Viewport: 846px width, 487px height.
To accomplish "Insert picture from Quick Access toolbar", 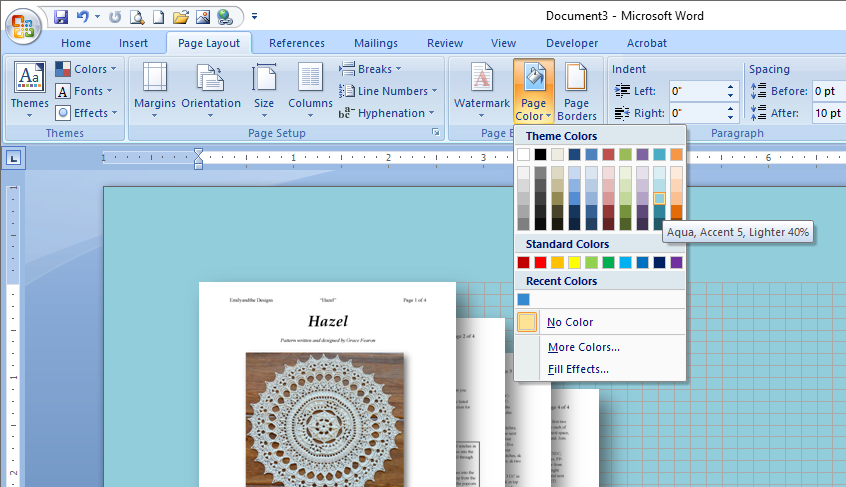I will (x=203, y=17).
